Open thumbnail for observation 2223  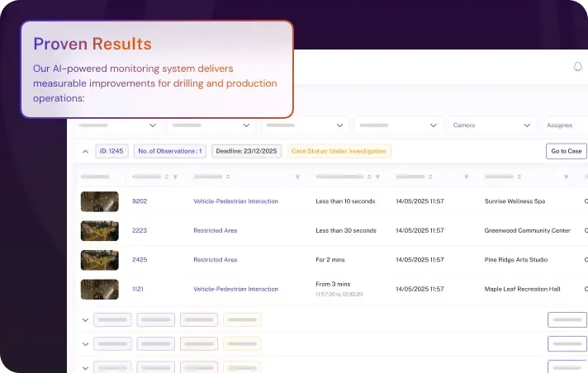coord(100,230)
